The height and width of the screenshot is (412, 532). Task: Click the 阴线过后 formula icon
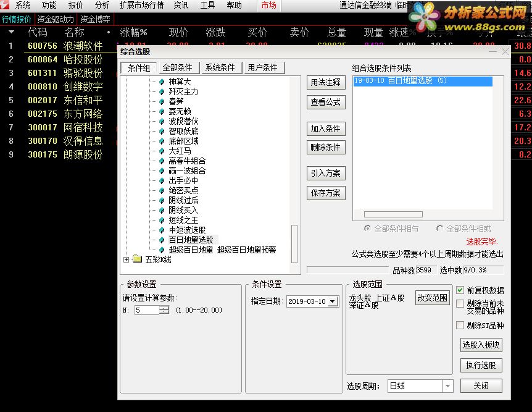162,200
